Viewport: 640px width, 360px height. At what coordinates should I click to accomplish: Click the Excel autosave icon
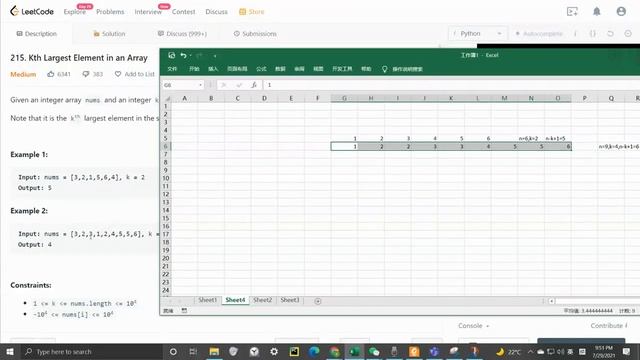click(x=171, y=55)
